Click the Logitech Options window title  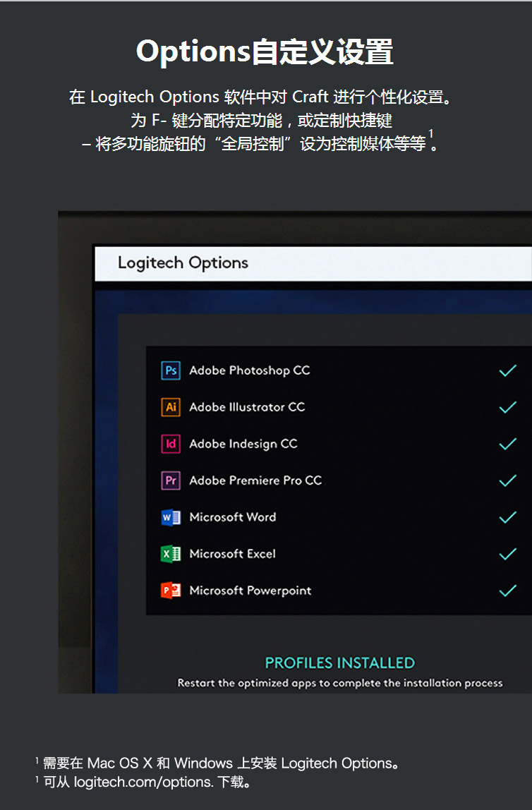(183, 263)
